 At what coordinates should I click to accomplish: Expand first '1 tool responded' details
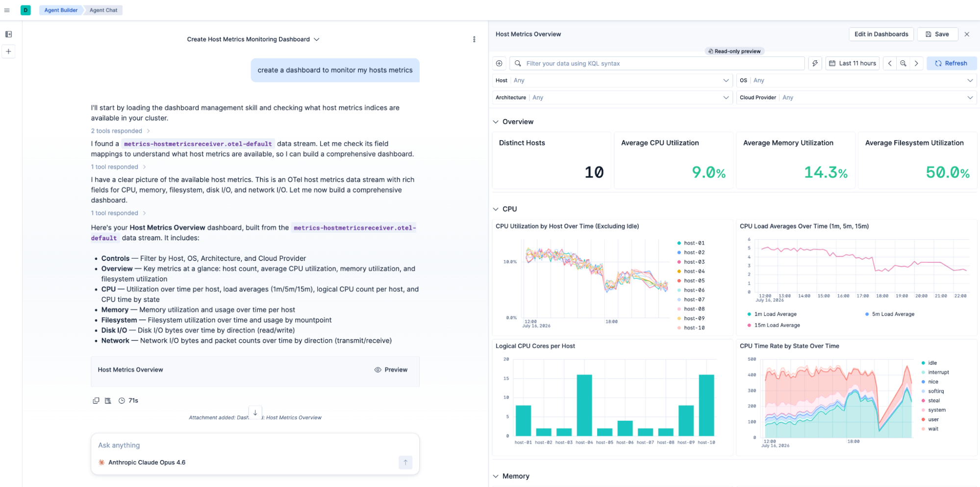point(118,167)
